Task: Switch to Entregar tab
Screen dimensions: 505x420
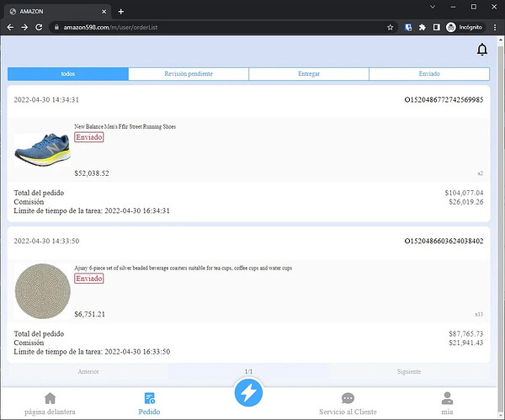Action: pos(309,74)
